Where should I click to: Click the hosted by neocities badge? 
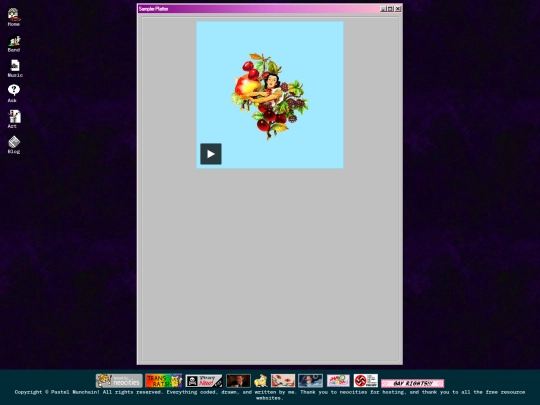(119, 381)
